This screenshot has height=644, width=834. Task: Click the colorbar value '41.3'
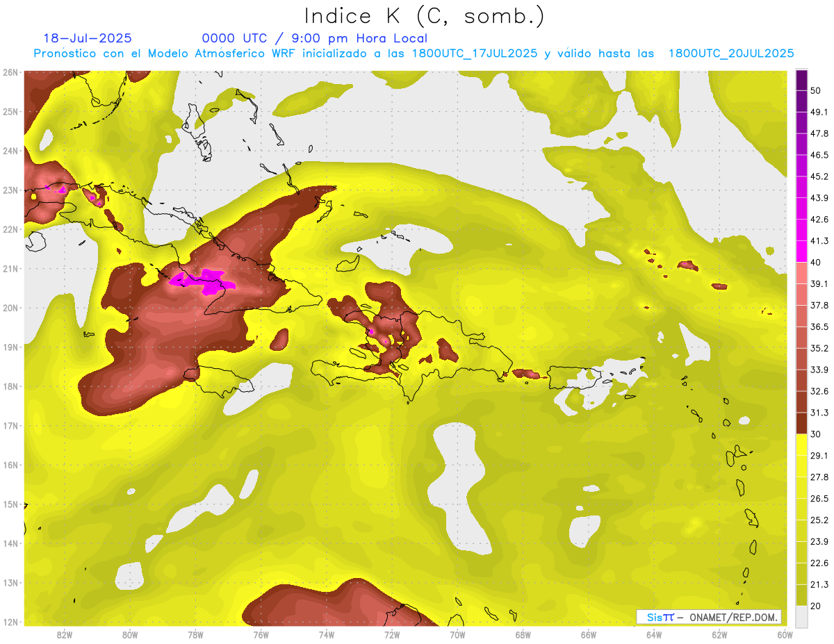click(x=819, y=241)
